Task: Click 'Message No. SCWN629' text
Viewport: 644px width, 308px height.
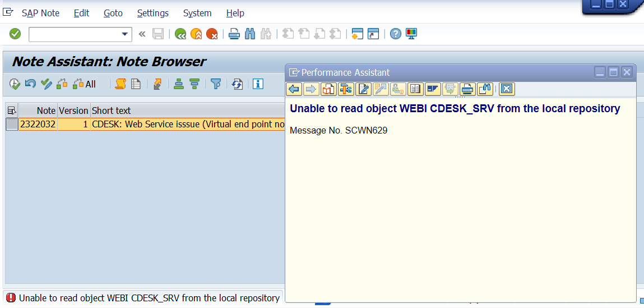Action: (x=339, y=131)
